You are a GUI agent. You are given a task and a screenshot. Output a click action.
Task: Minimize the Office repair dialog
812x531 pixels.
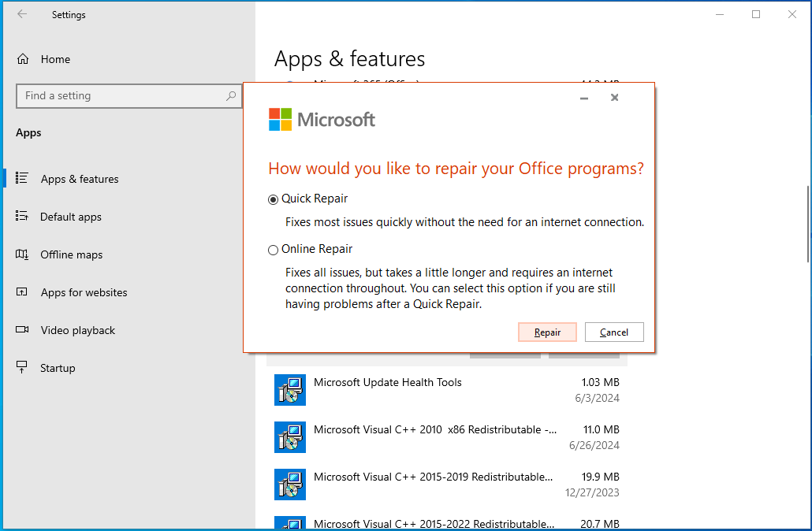584,98
